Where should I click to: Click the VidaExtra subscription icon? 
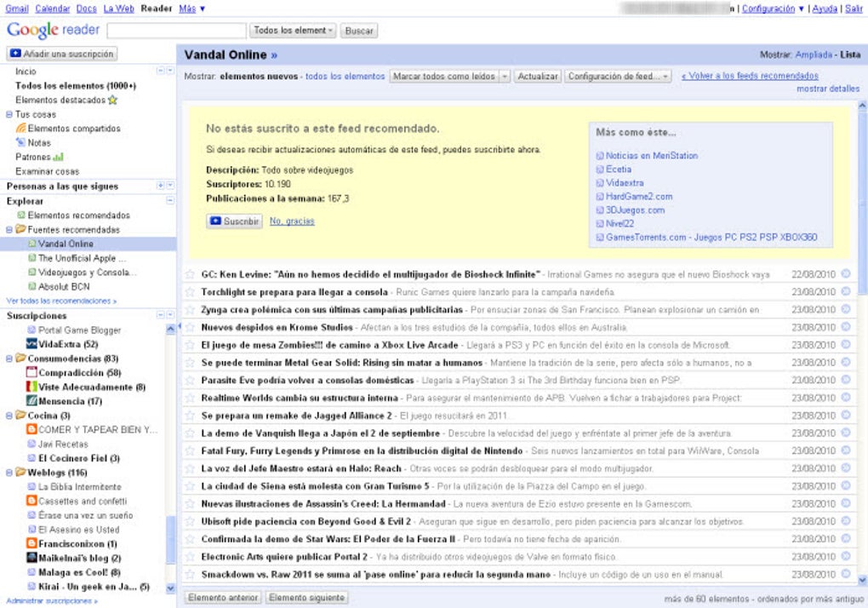pyautogui.click(x=31, y=344)
